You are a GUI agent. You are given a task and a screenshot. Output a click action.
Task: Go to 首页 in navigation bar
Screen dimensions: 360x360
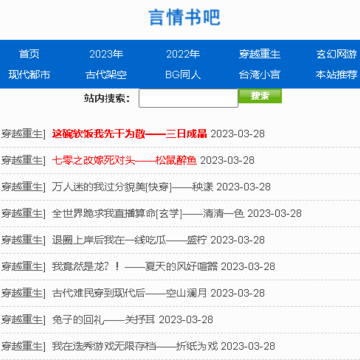pos(29,54)
